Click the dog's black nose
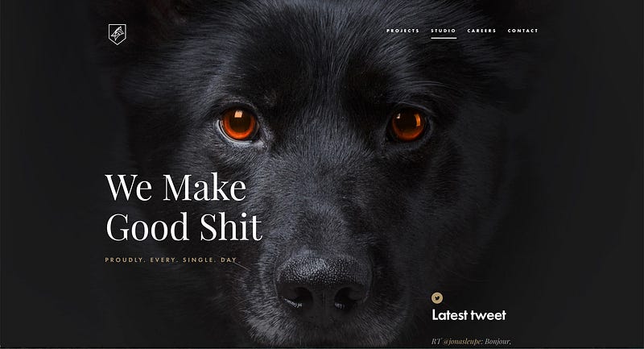The height and width of the screenshot is (349, 644). click(324, 283)
